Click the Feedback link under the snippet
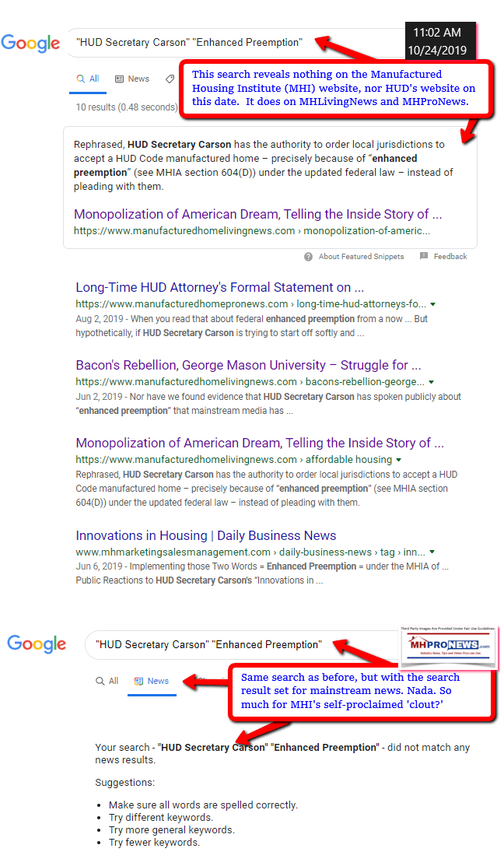 (450, 257)
